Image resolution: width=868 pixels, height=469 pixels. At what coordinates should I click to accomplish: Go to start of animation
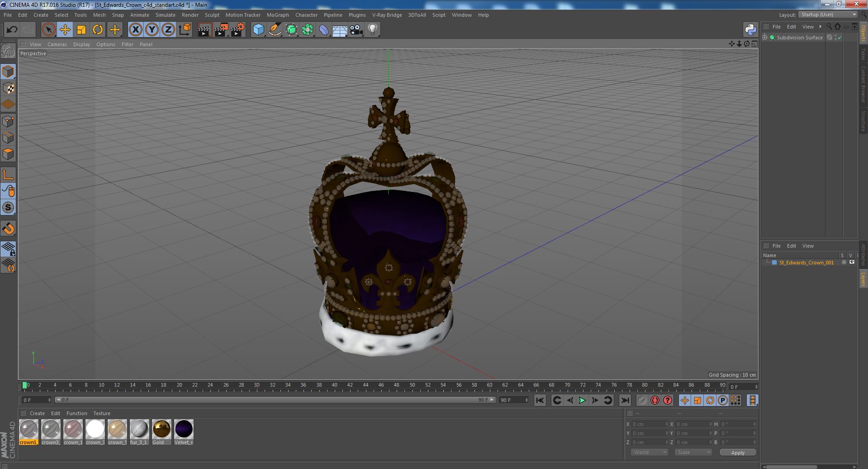click(x=540, y=400)
